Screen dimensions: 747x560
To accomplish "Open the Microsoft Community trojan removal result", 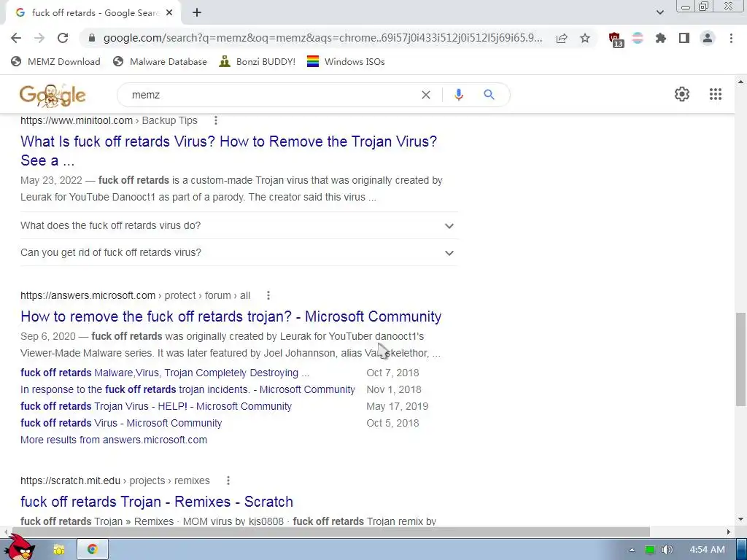I will (231, 316).
